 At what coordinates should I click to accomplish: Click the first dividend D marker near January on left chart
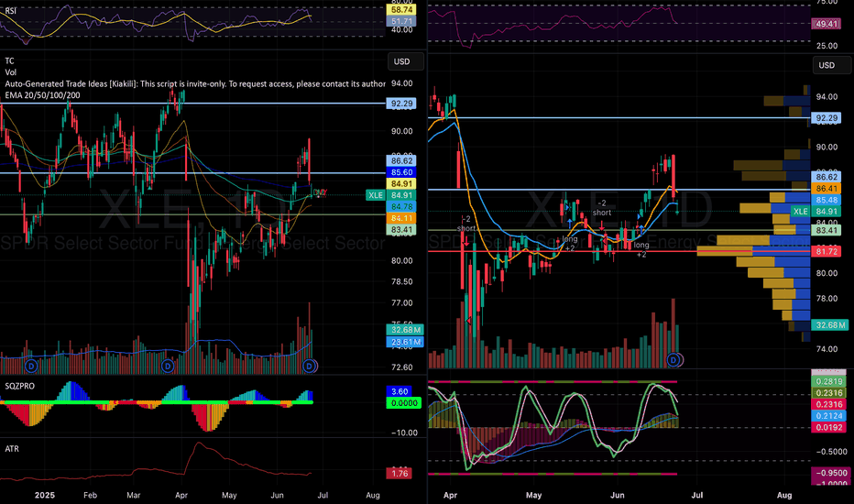pyautogui.click(x=31, y=367)
